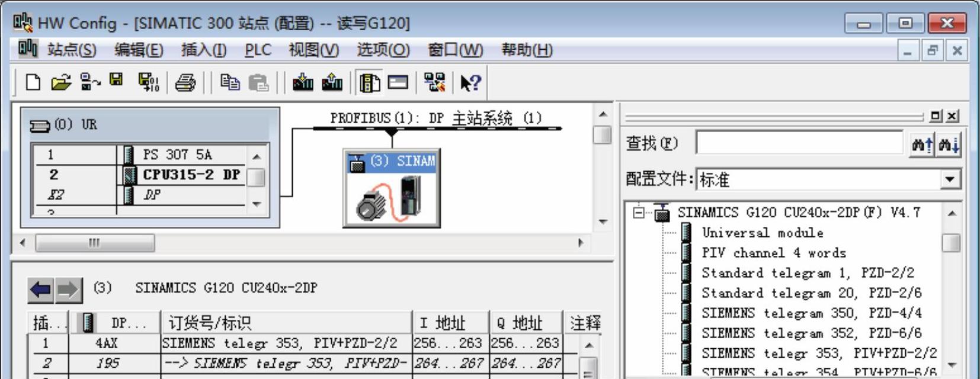
Task: Click the catalog pane dock icon
Action: tap(936, 116)
